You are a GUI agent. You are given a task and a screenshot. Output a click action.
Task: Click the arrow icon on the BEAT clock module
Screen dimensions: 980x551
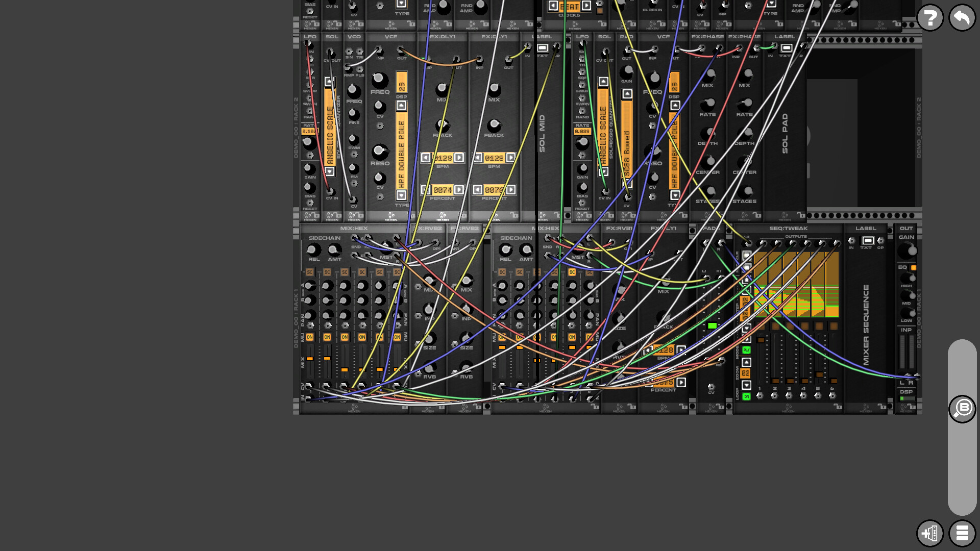pos(586,7)
